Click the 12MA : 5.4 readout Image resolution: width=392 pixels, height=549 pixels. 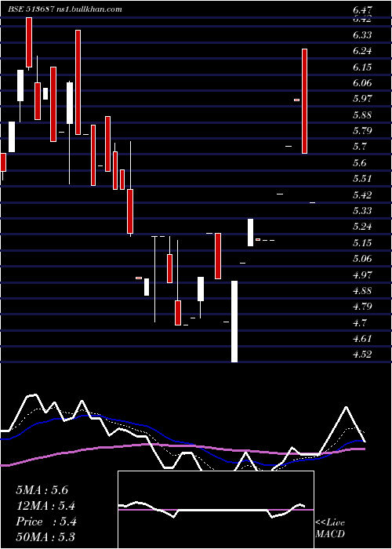tap(45, 506)
